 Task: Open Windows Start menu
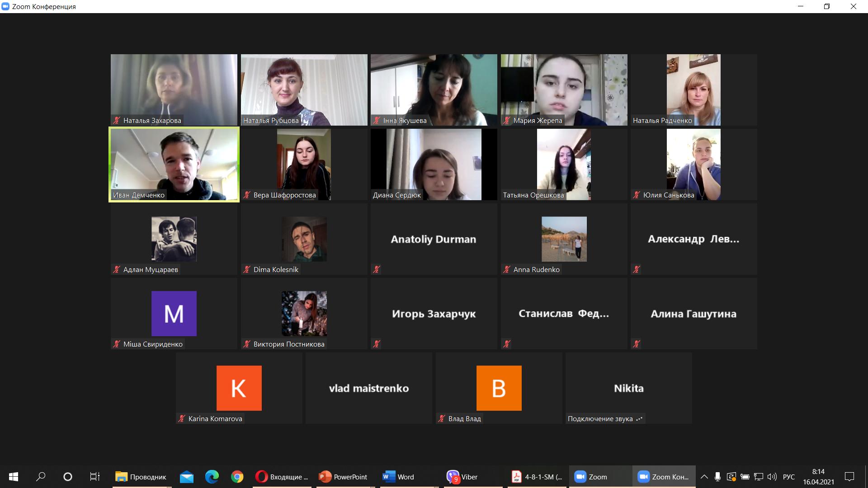(x=13, y=477)
